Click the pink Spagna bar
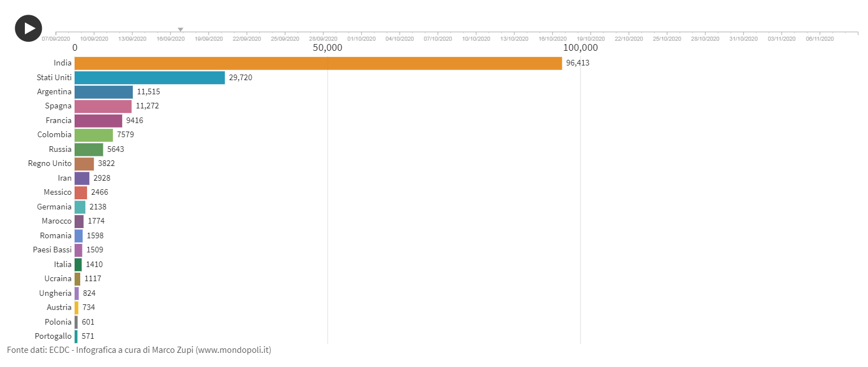The height and width of the screenshot is (367, 868). pos(103,106)
